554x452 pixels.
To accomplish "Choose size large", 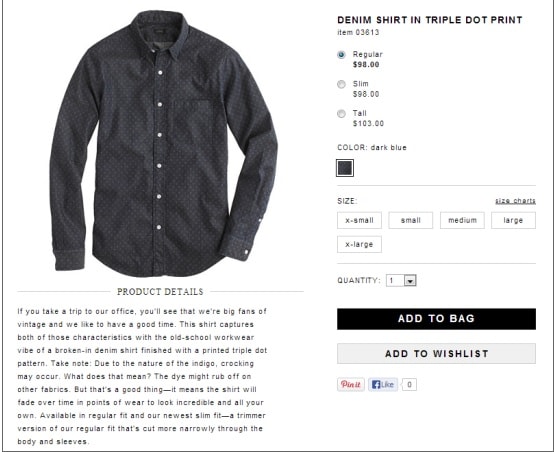I will (x=513, y=220).
